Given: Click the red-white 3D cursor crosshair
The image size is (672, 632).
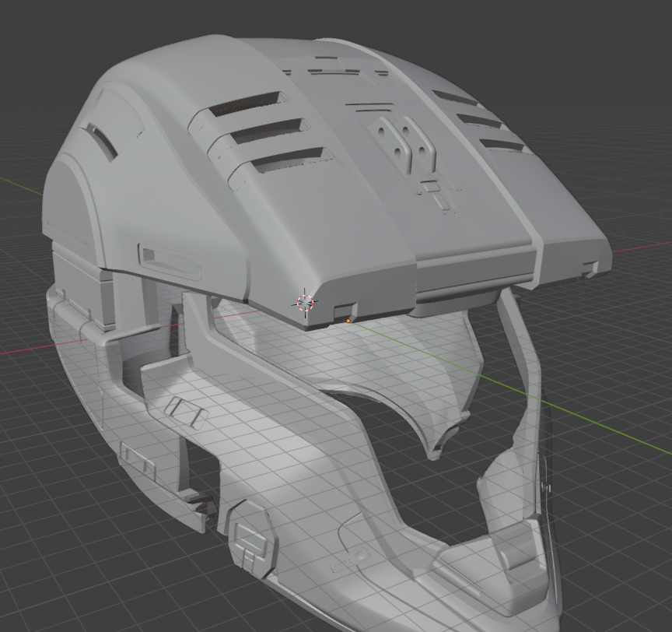Looking at the screenshot, I should 305,303.
